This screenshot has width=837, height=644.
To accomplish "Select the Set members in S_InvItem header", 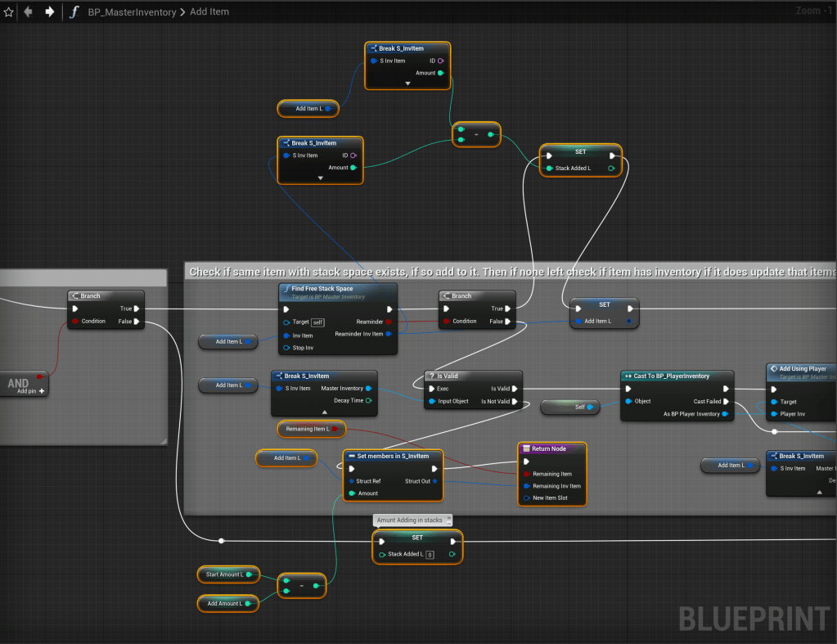I will tap(393, 456).
